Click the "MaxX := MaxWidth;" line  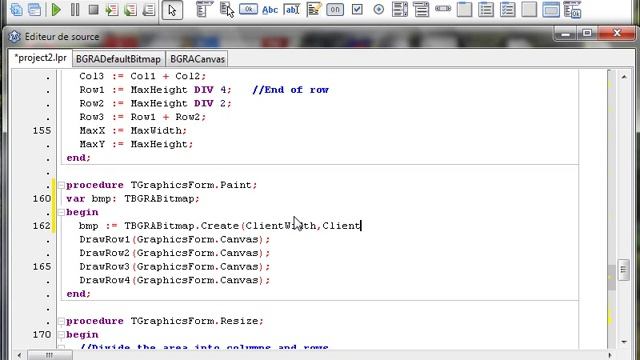click(133, 131)
